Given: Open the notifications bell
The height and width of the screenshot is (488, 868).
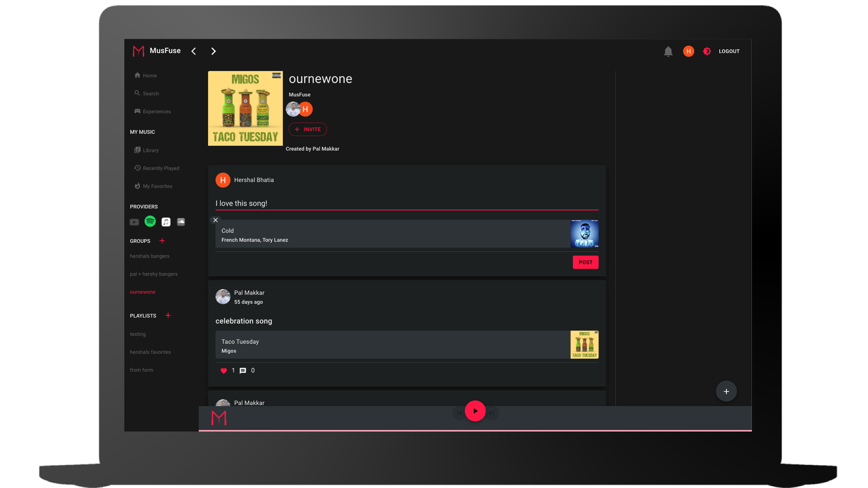Looking at the screenshot, I should click(x=668, y=52).
